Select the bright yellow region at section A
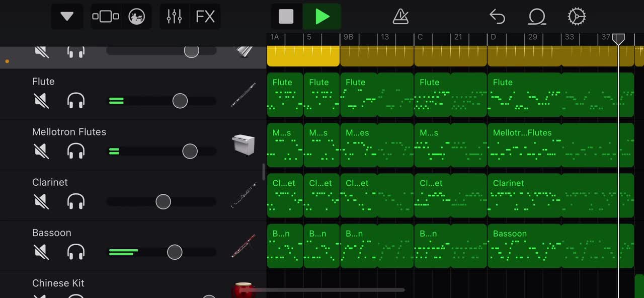The image size is (644, 298). 303,56
